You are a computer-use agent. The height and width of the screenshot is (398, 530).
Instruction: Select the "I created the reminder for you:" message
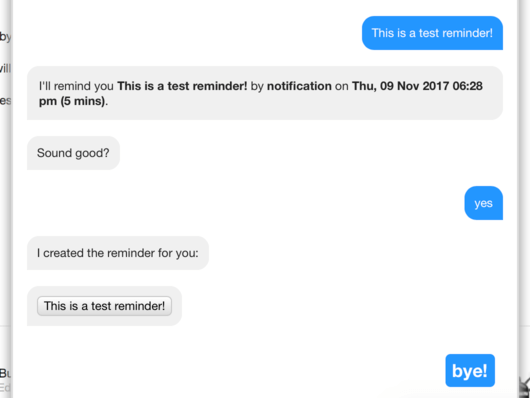tap(118, 253)
